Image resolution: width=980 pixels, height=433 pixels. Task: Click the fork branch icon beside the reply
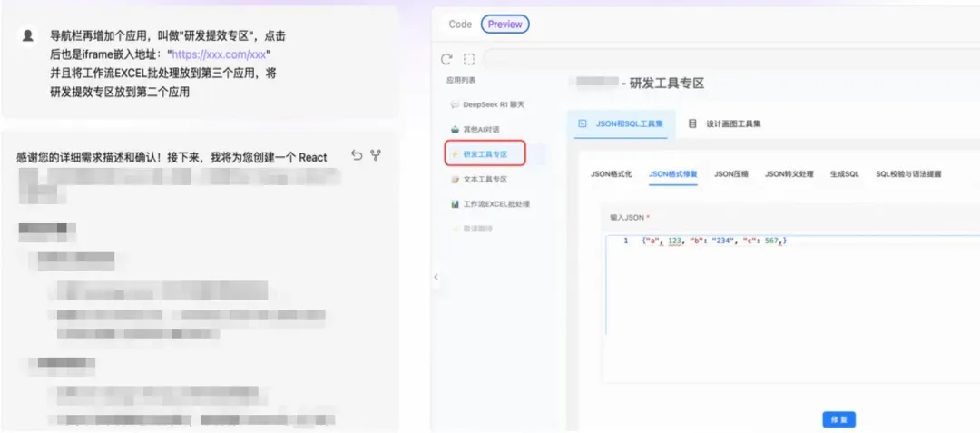(x=376, y=155)
